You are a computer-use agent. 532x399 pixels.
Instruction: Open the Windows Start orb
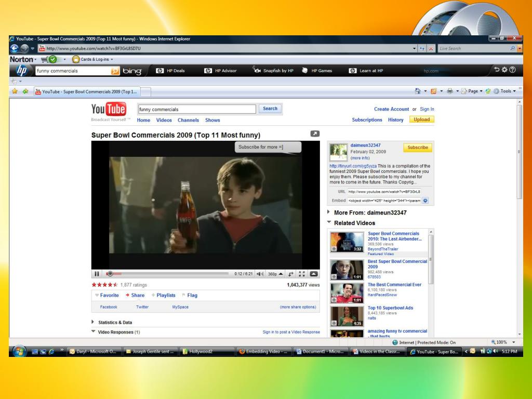pyautogui.click(x=19, y=351)
